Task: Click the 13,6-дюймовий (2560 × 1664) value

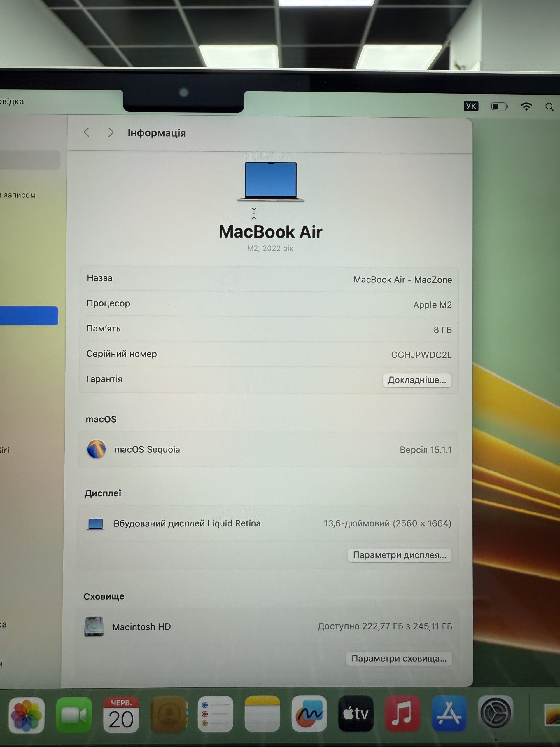Action: coord(388,523)
